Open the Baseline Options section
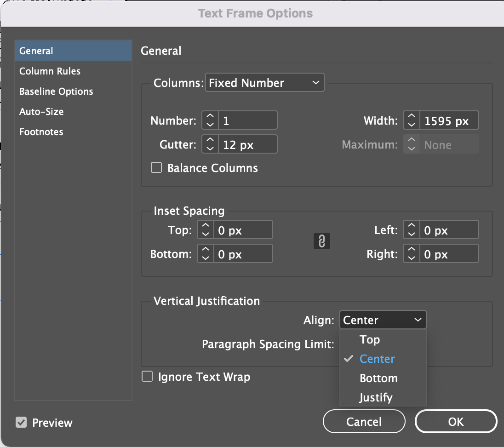The height and width of the screenshot is (447, 504). 56,92
